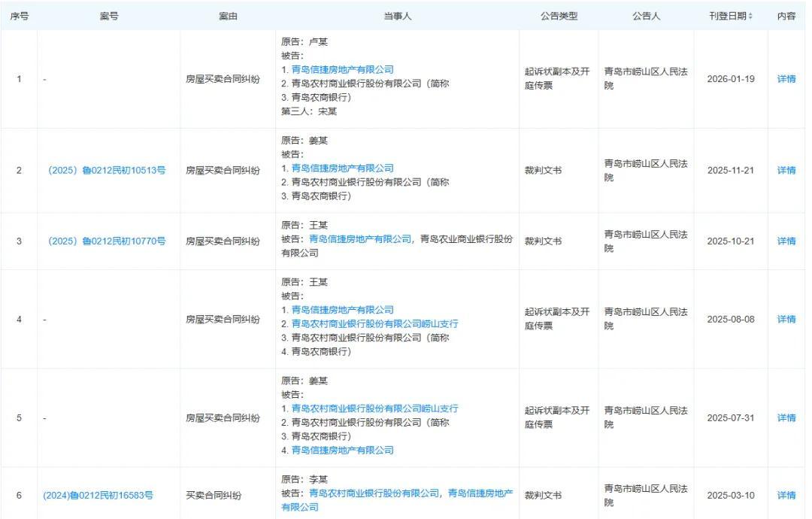Select date cell 2025-10-21
812x519 pixels.
point(731,241)
